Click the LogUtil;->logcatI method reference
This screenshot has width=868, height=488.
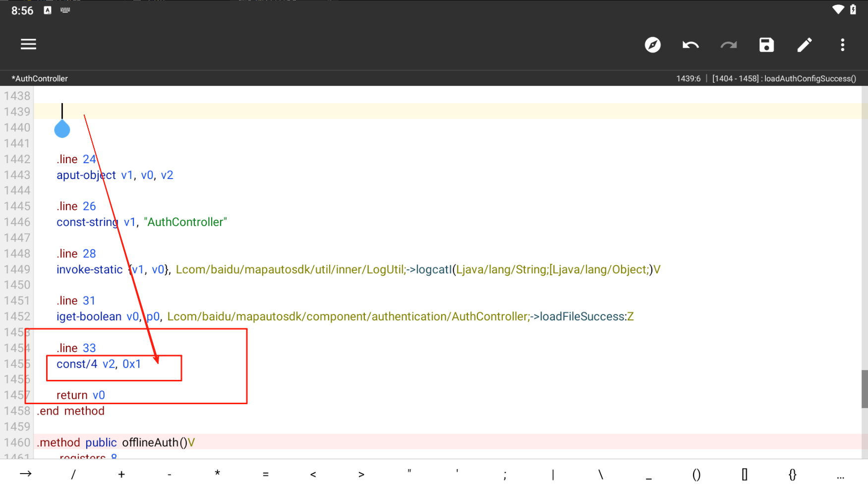pos(418,269)
